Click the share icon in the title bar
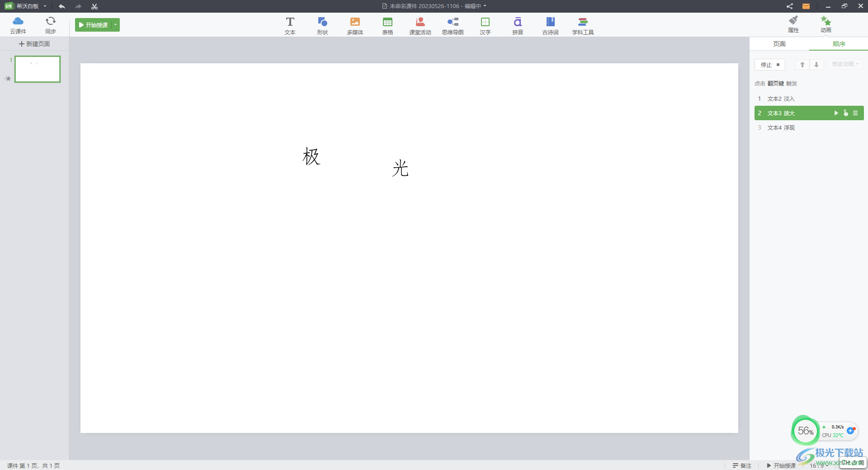This screenshot has height=470, width=868. point(789,6)
